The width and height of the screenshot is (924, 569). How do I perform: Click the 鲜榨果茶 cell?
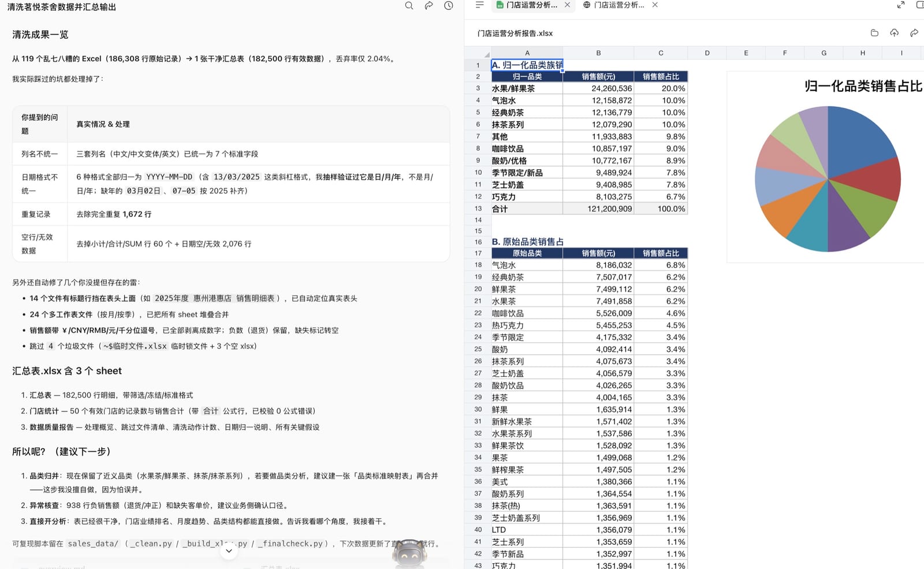pyautogui.click(x=527, y=470)
